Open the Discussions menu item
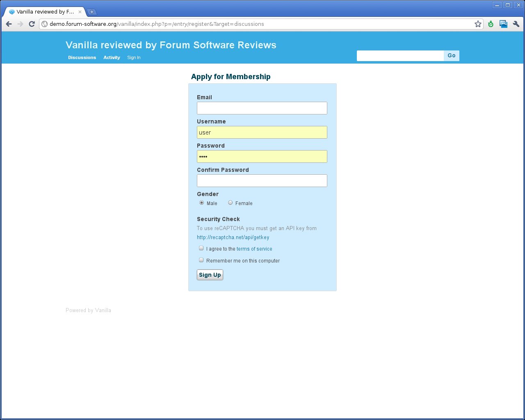The image size is (525, 420). pyautogui.click(x=82, y=57)
